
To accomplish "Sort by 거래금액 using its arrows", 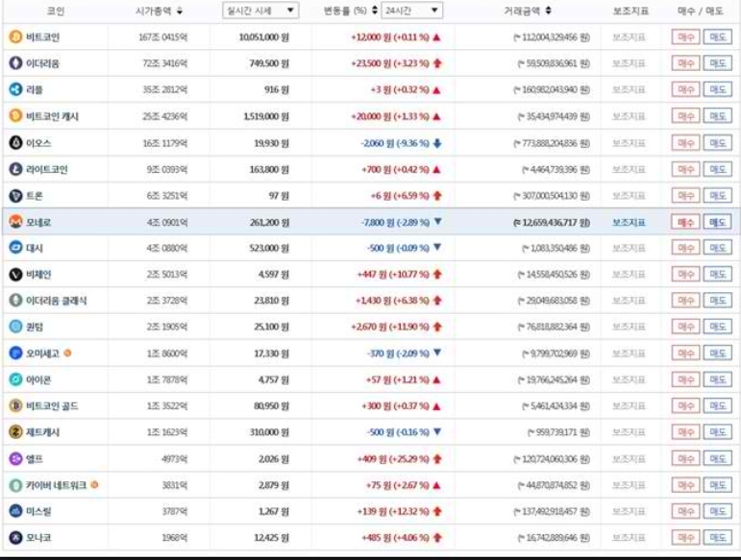I will coord(548,11).
